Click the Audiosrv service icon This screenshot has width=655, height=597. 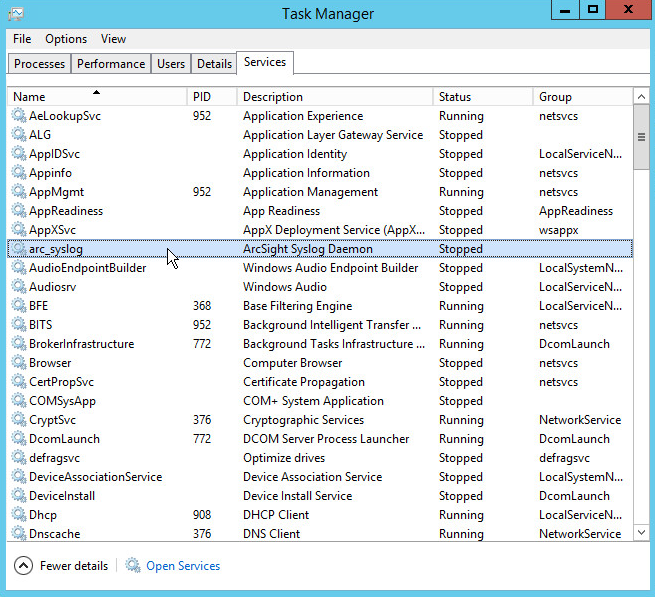(19, 287)
